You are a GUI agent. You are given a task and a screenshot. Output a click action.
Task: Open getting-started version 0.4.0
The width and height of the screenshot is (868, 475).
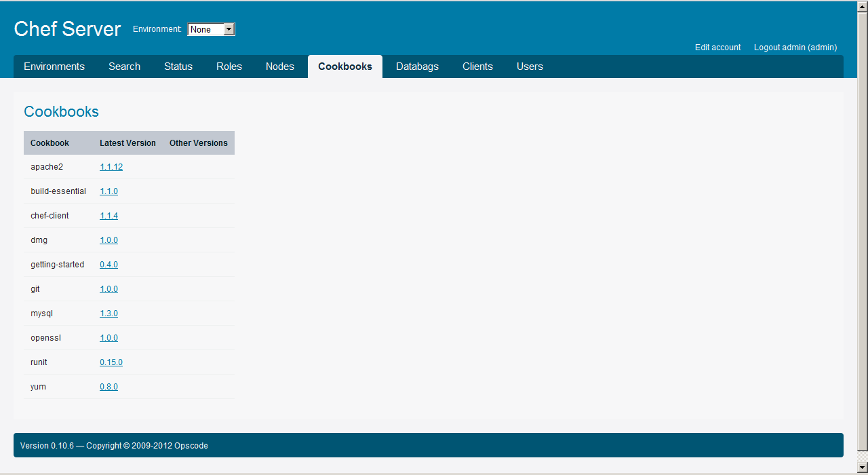[108, 265]
